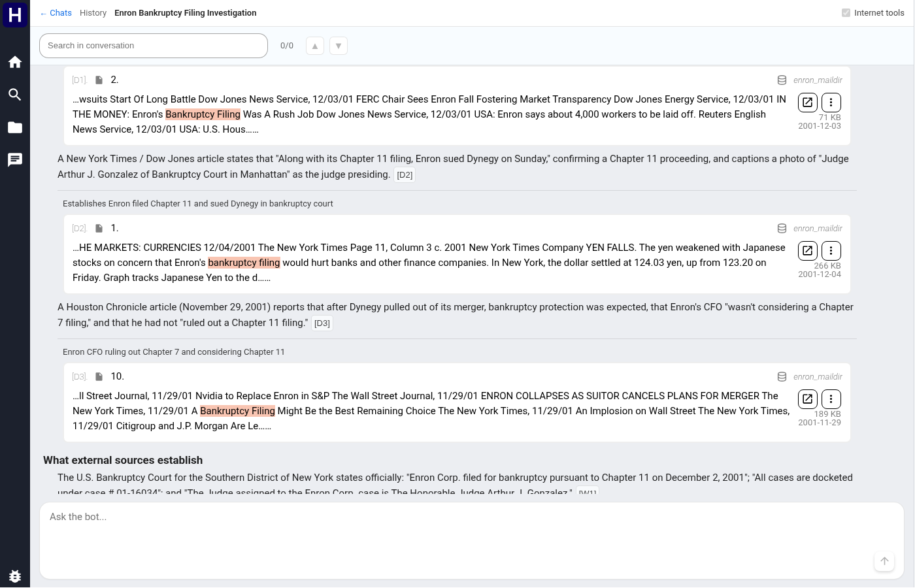Image resolution: width=915 pixels, height=588 pixels.
Task: Click the database icon on D1 card
Action: [782, 80]
